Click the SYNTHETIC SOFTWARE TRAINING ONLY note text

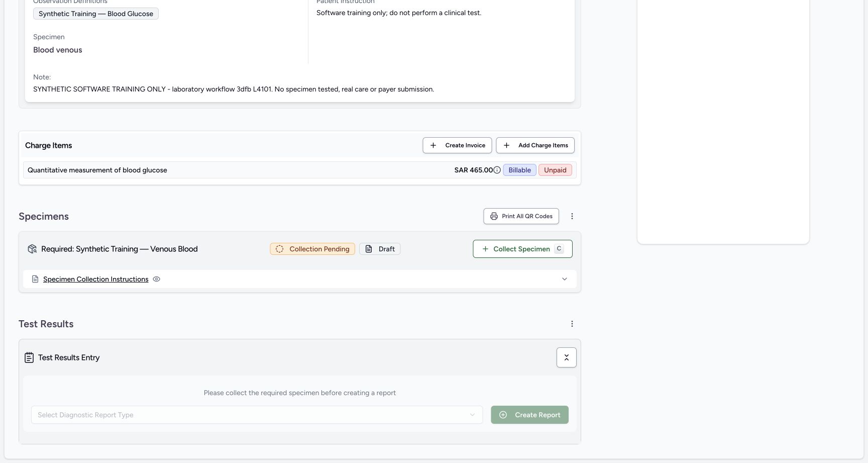tap(234, 89)
